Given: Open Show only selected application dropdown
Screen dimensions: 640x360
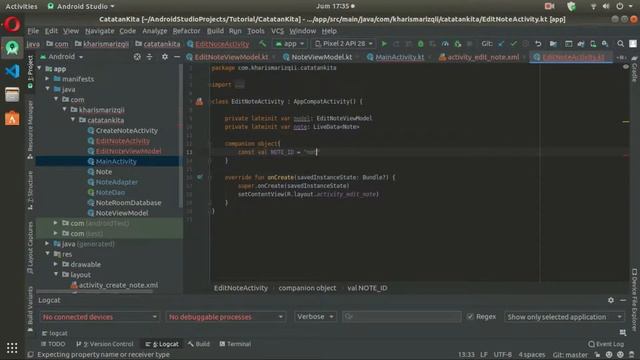Looking at the screenshot, I should pos(564,317).
